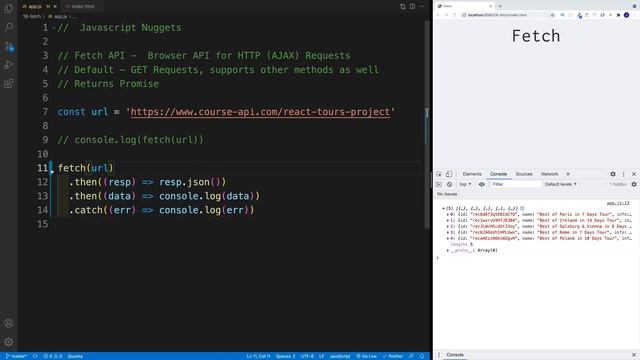The width and height of the screenshot is (640, 360).
Task: Expand array item 1 Best of Ireland
Action: [448, 220]
